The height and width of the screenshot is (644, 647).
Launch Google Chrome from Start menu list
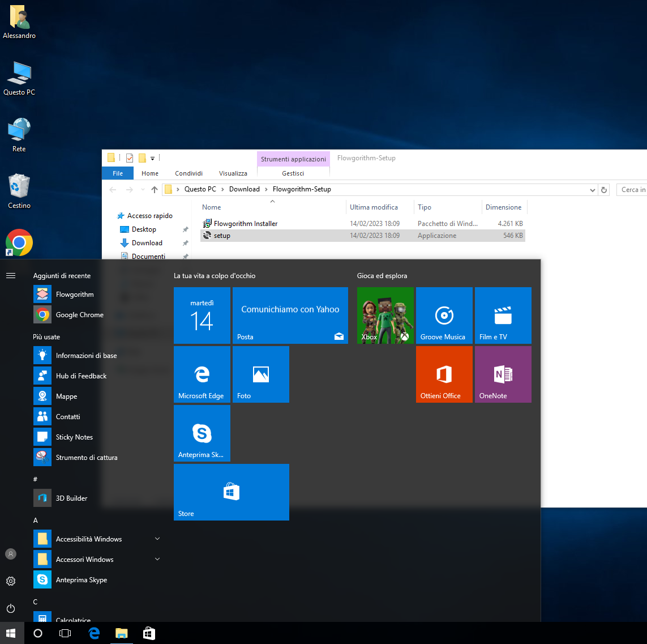[x=79, y=315]
